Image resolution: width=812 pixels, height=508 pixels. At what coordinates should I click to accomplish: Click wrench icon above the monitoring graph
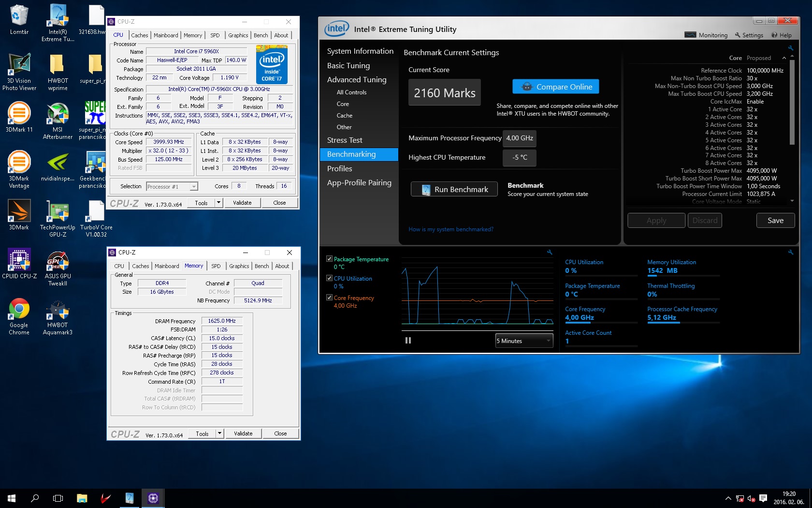tap(550, 252)
